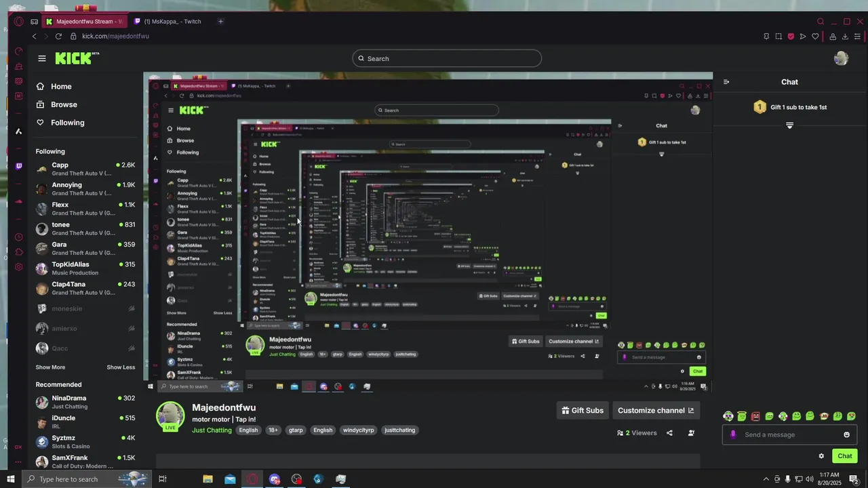Click Majeedontfwu streamer avatar
868x488 pixels.
point(170,415)
